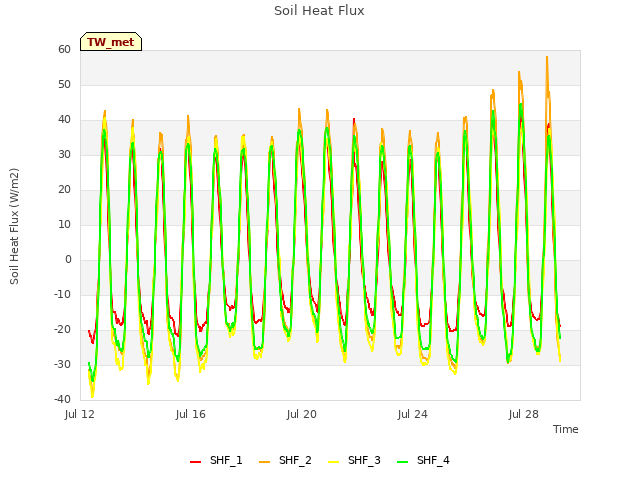640x480 pixels.
Task: Click the Jul 20 x-axis label
Action: (x=302, y=414)
